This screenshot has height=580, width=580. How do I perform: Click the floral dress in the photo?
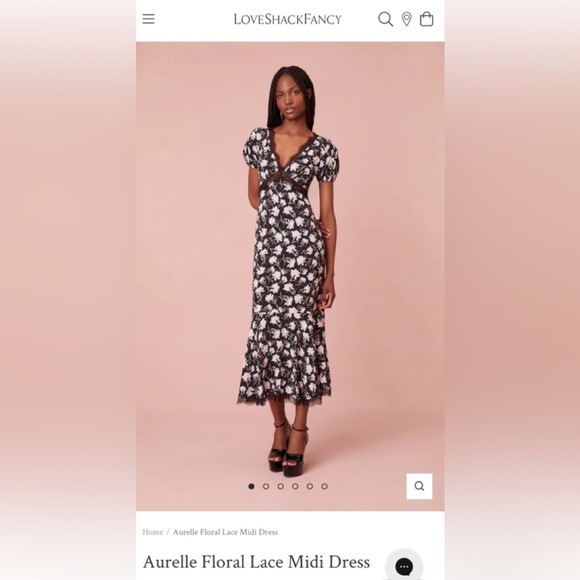(287, 266)
